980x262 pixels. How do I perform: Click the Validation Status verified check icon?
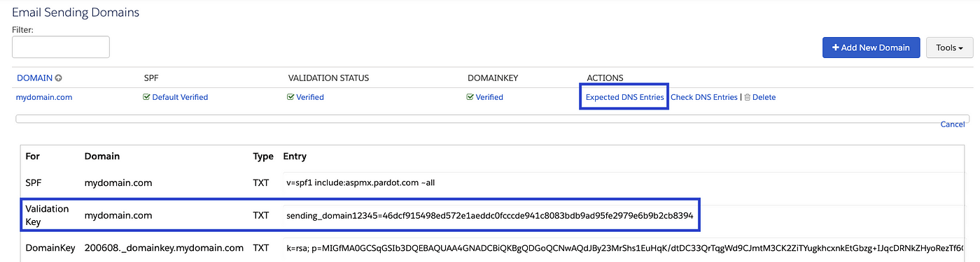coord(290,97)
